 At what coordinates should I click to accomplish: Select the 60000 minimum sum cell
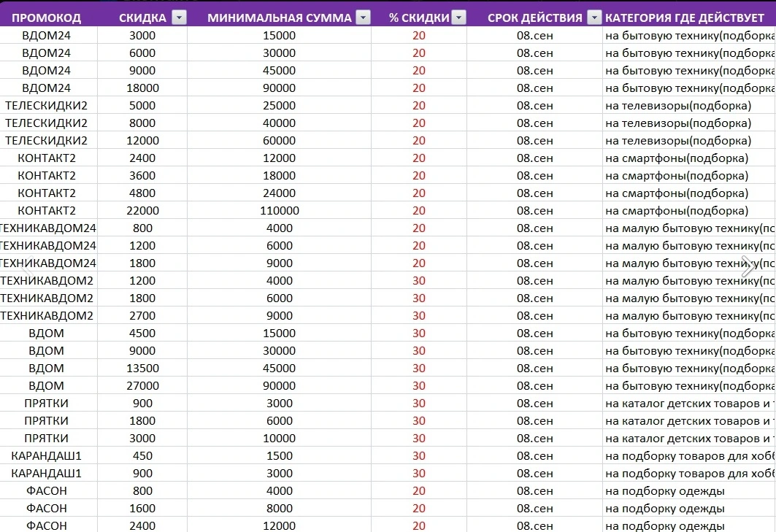tap(279, 141)
